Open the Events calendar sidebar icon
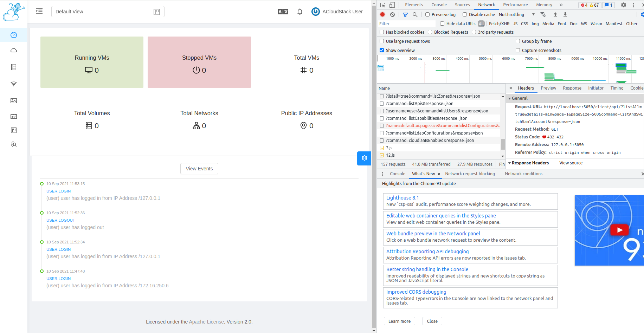This screenshot has width=644, height=333. (x=14, y=116)
